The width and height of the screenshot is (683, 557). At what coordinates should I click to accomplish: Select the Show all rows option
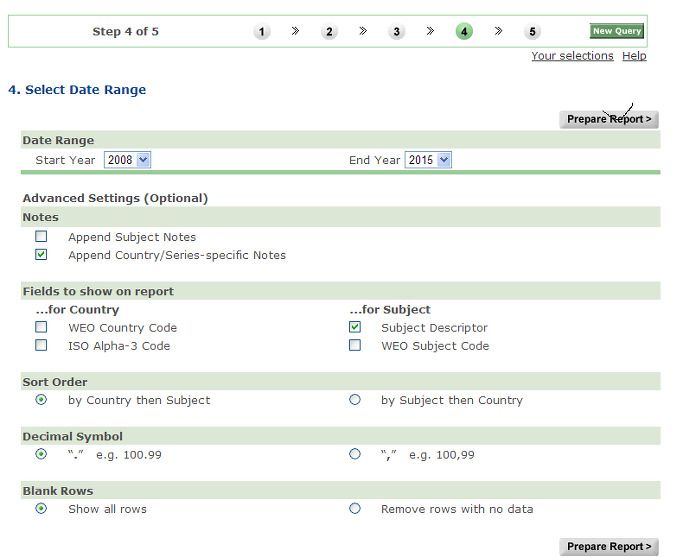point(41,508)
